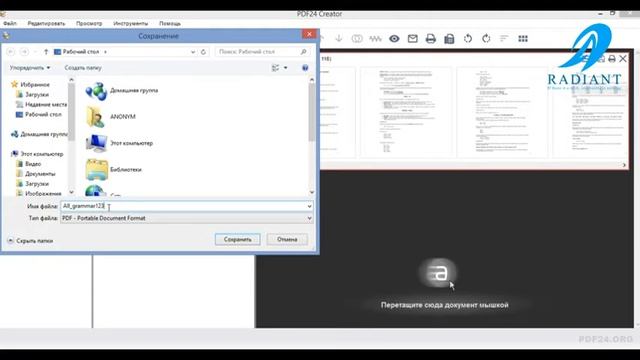Click the second page thumbnail in document panel
The height and width of the screenshot is (360, 640).
point(407,112)
